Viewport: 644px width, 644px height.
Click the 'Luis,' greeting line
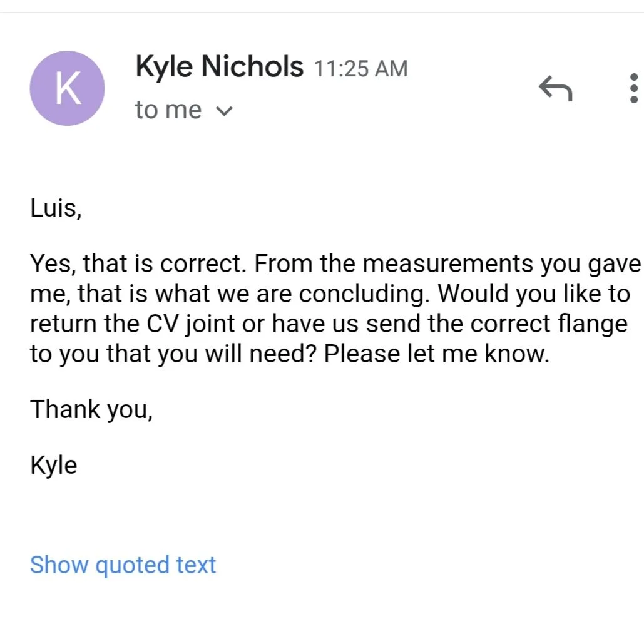[56, 208]
